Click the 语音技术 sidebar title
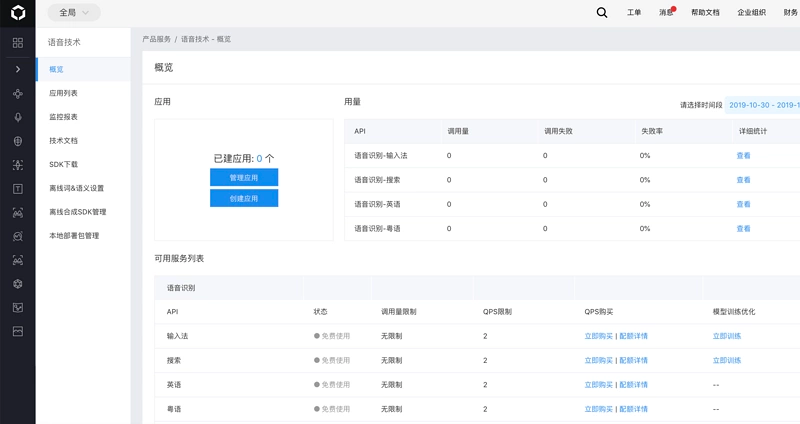Viewport: 800px width, 424px height. pos(64,42)
